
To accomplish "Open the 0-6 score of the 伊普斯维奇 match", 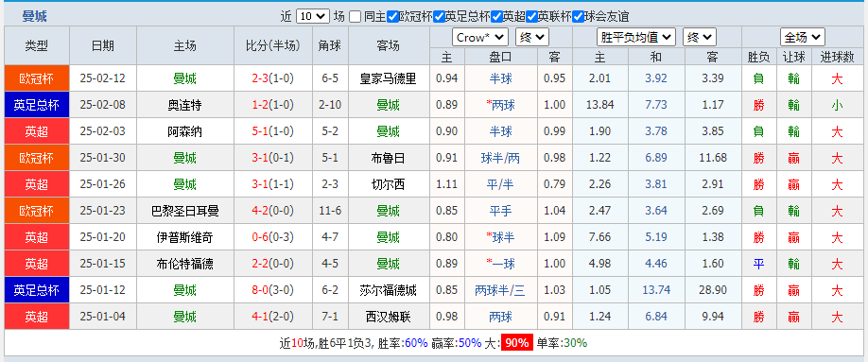I will tap(260, 237).
